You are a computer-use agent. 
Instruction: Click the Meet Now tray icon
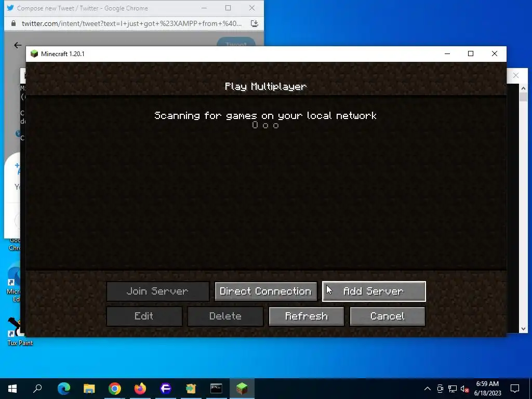pos(440,389)
